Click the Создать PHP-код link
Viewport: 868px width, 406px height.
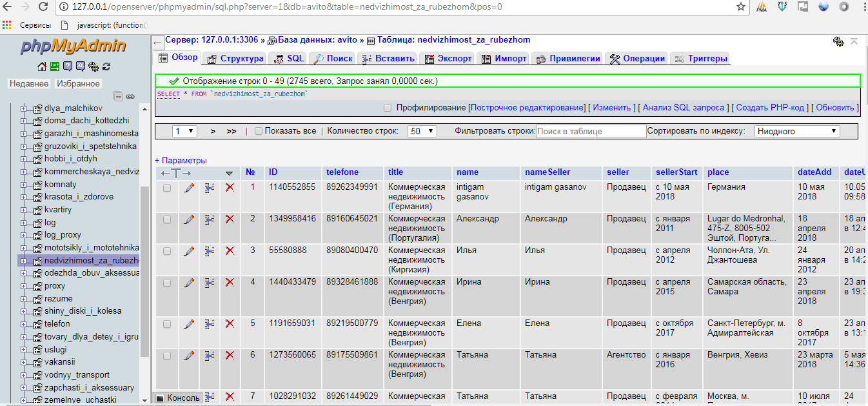coord(770,108)
